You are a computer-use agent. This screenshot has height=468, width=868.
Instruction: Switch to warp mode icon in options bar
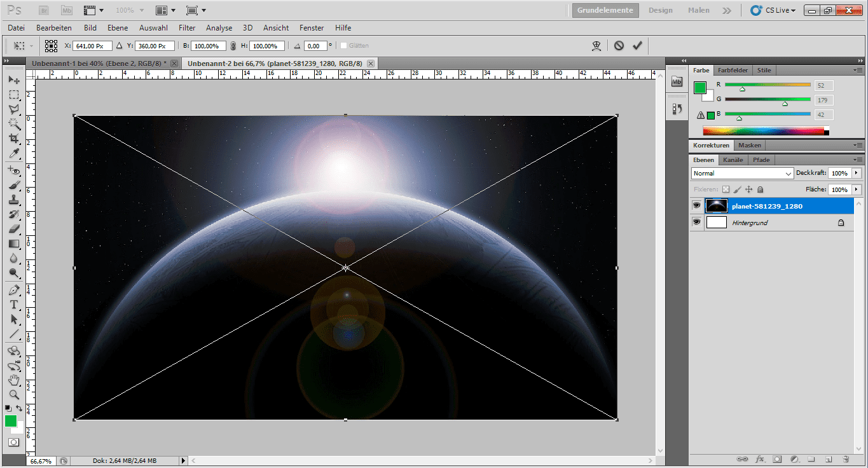[596, 46]
